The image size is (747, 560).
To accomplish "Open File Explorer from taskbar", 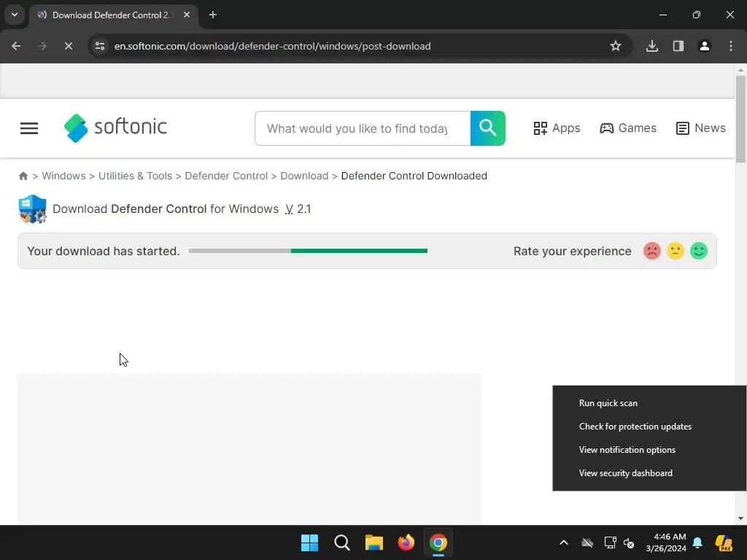I will [374, 542].
